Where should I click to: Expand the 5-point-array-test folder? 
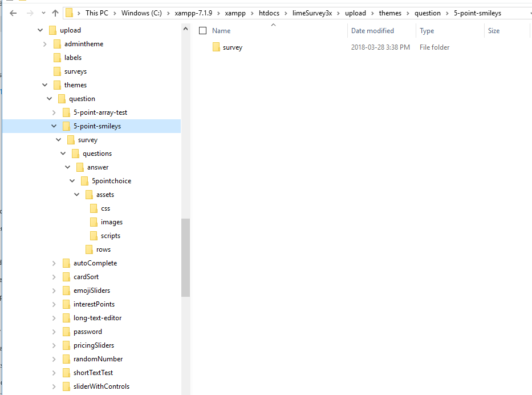pos(54,112)
